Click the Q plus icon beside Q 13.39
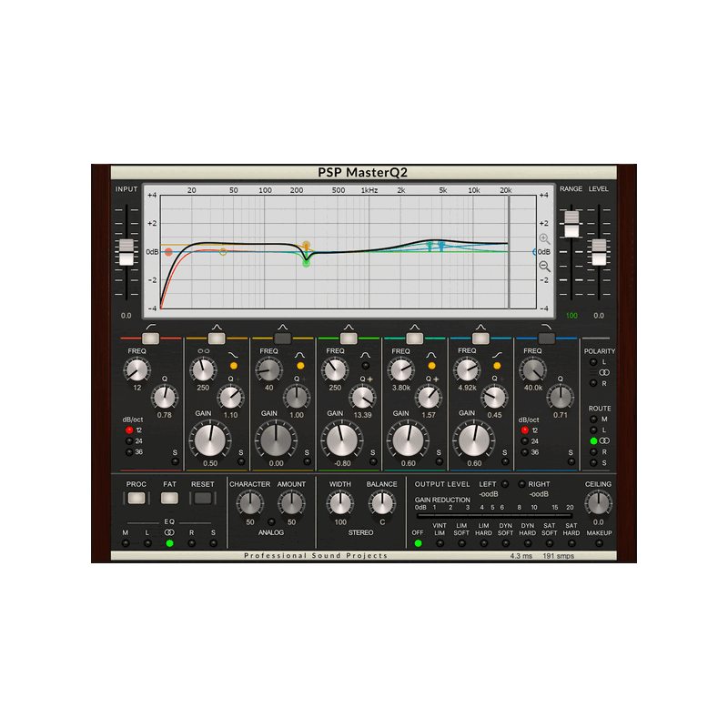 tap(370, 379)
